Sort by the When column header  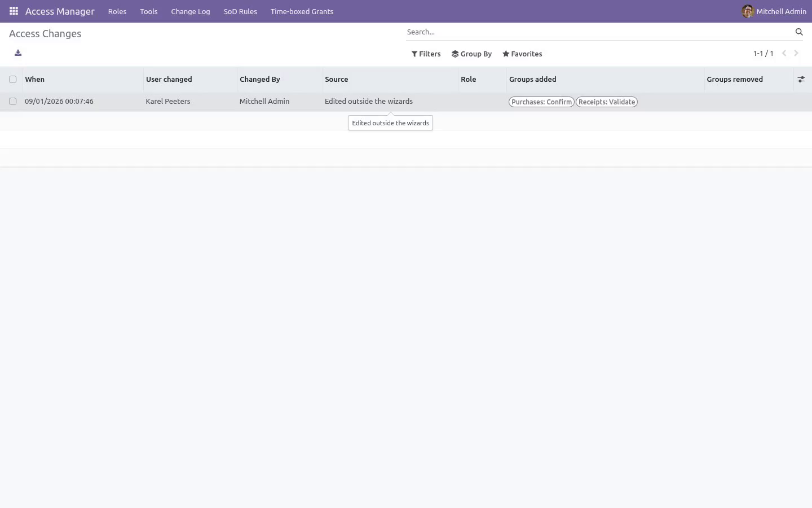tap(82, 80)
